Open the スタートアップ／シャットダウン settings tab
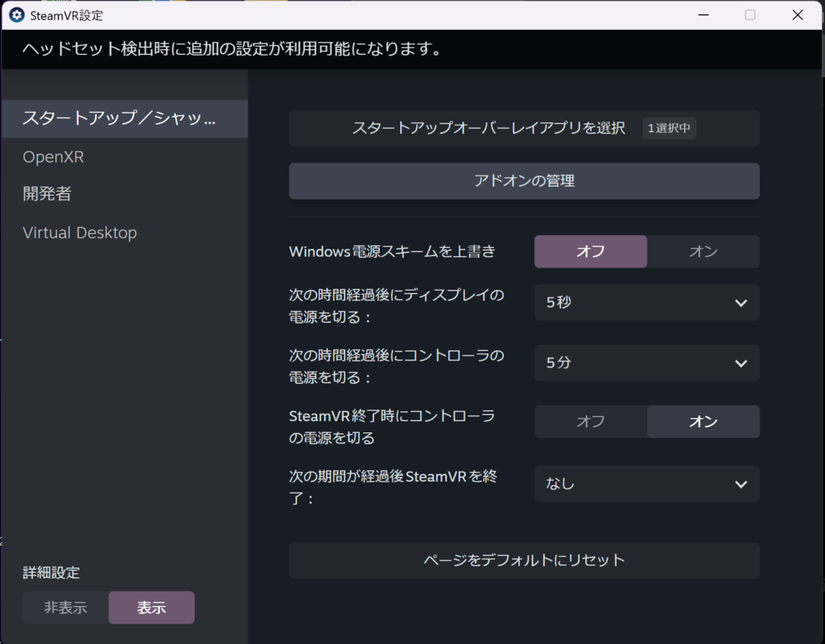This screenshot has height=644, width=825. [125, 118]
